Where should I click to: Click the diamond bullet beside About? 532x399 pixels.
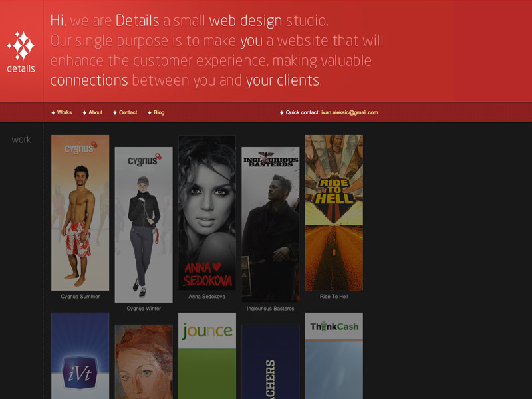(84, 112)
